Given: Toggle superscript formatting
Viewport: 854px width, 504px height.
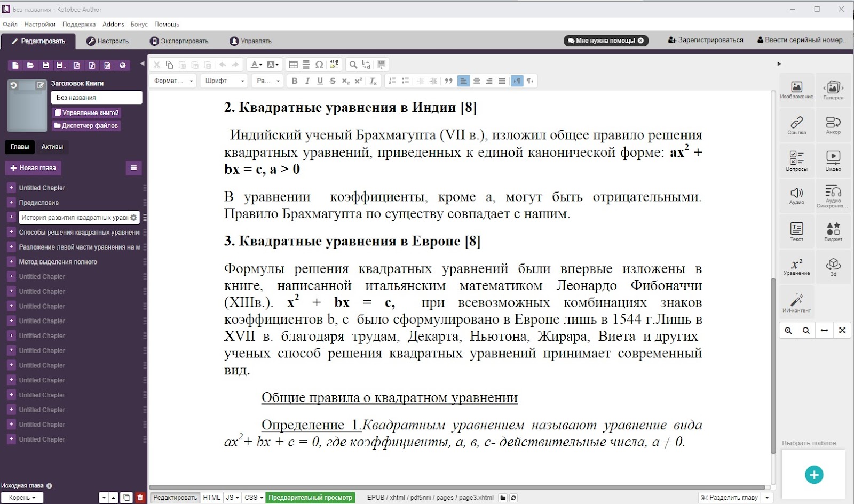Looking at the screenshot, I should point(358,81).
